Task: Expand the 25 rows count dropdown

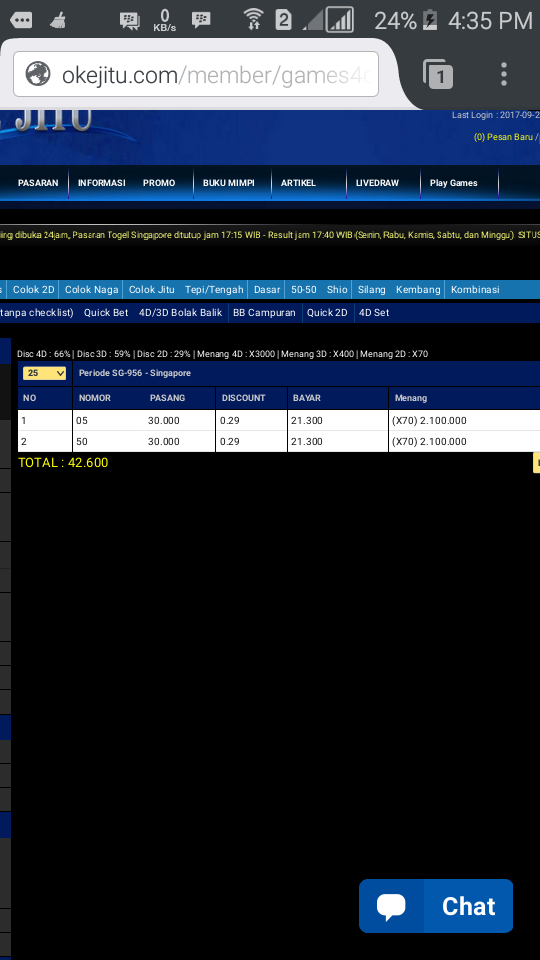Action: click(44, 373)
